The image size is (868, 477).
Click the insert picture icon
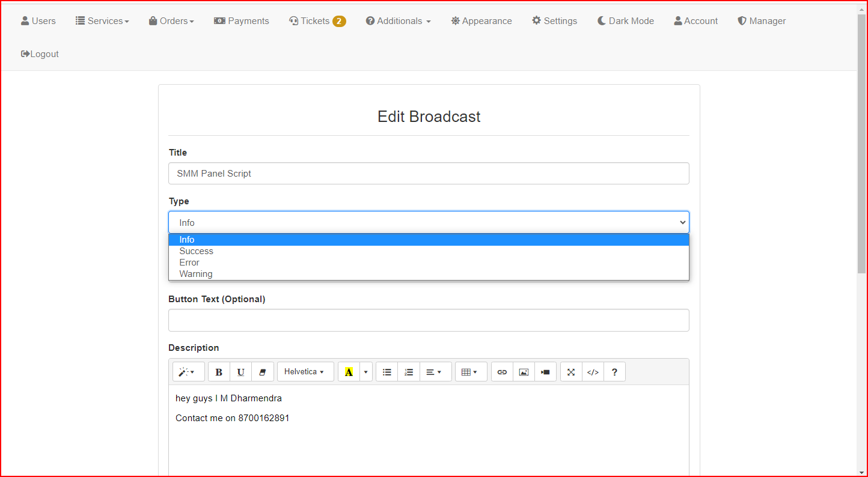pyautogui.click(x=524, y=372)
